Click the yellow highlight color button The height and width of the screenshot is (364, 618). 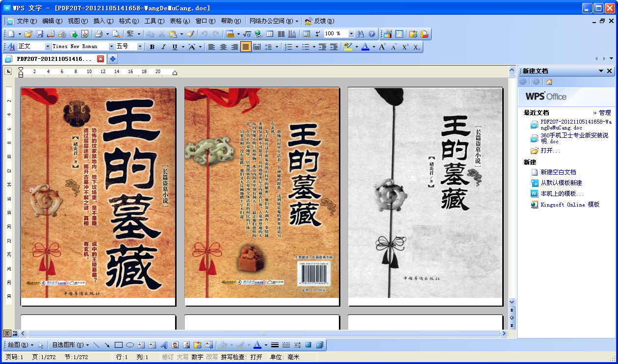348,47
